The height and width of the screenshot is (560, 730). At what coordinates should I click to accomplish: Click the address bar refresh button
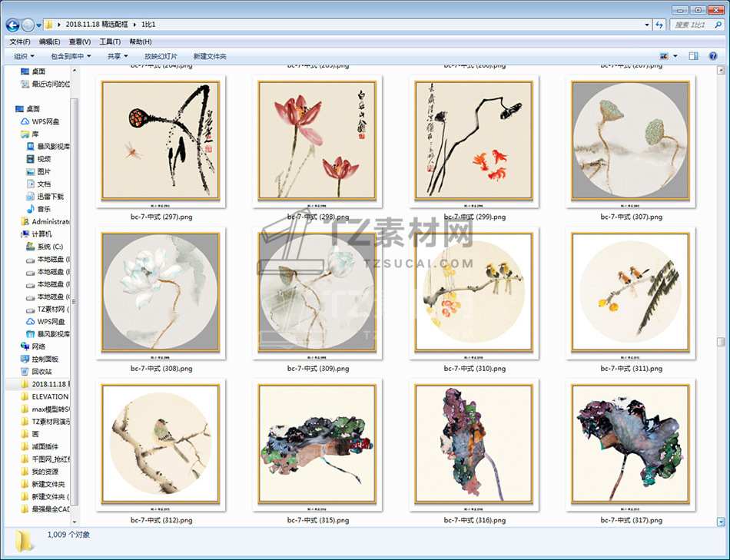coord(659,25)
